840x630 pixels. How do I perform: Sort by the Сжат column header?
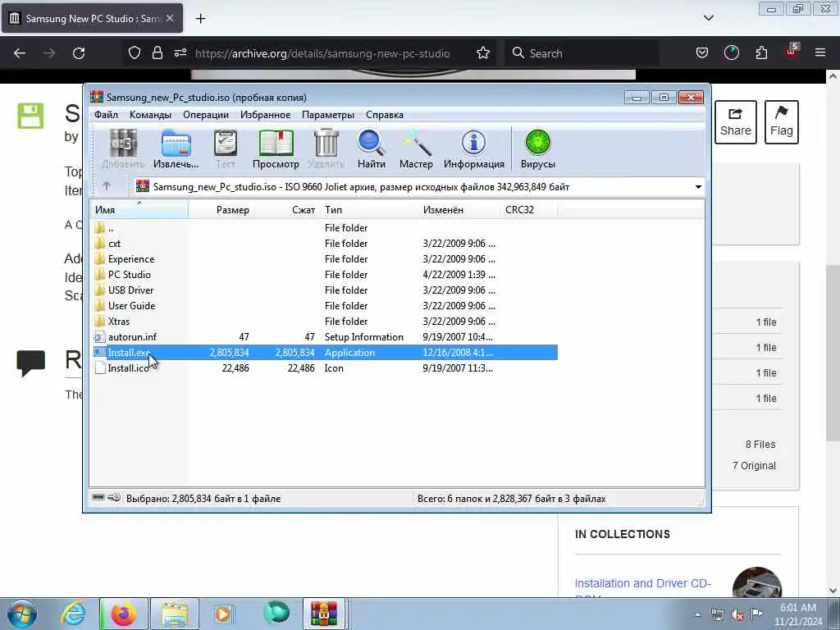tap(287, 210)
